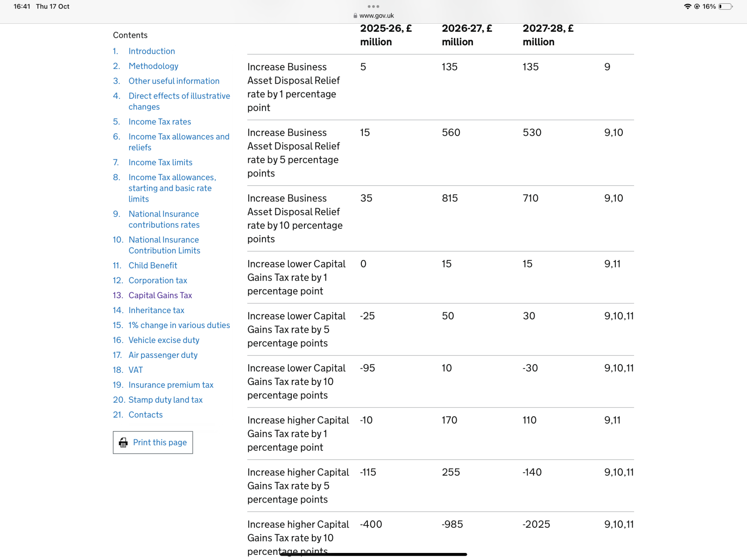
Task: Open Income Tax allowances and reliefs
Action: tap(179, 142)
